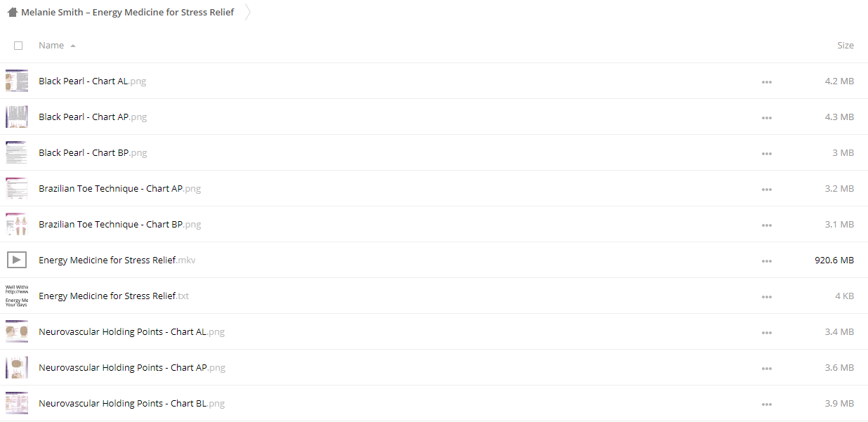The height and width of the screenshot is (422, 868).
Task: Open the video icon for Energy Medicine mkv
Action: pyautogui.click(x=17, y=261)
